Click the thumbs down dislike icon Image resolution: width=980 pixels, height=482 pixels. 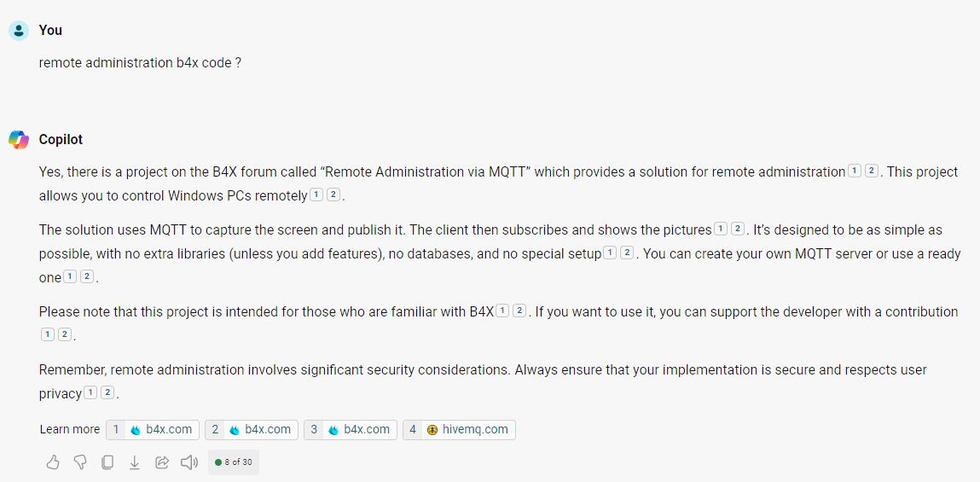tap(80, 462)
